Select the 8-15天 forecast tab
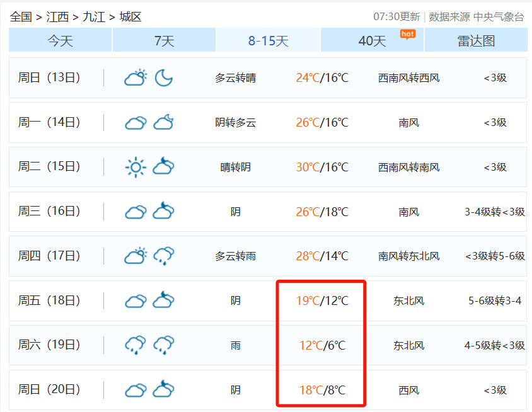The height and width of the screenshot is (412, 532). 268,40
